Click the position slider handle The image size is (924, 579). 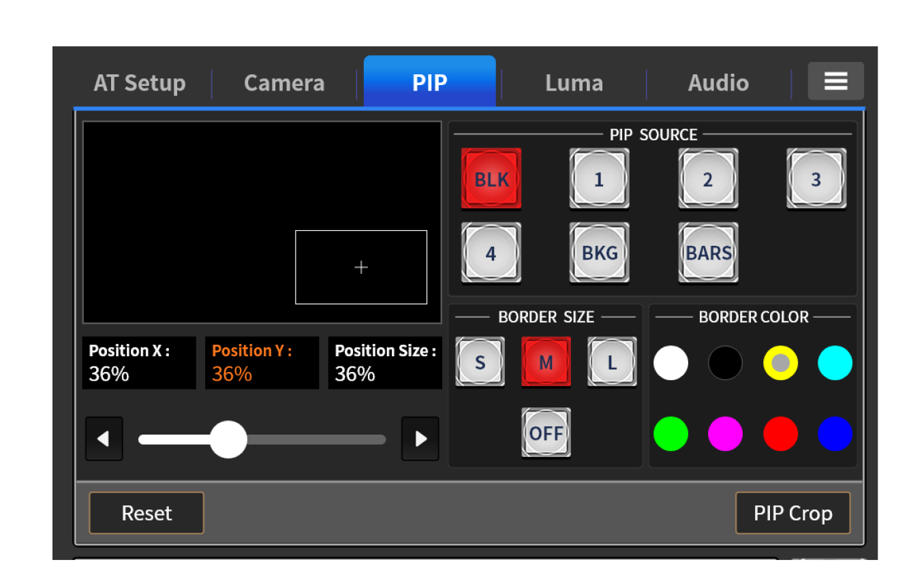pyautogui.click(x=228, y=439)
